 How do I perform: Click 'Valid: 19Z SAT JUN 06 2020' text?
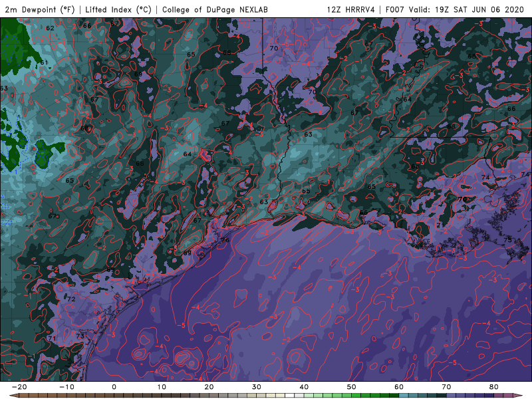[x=467, y=10]
